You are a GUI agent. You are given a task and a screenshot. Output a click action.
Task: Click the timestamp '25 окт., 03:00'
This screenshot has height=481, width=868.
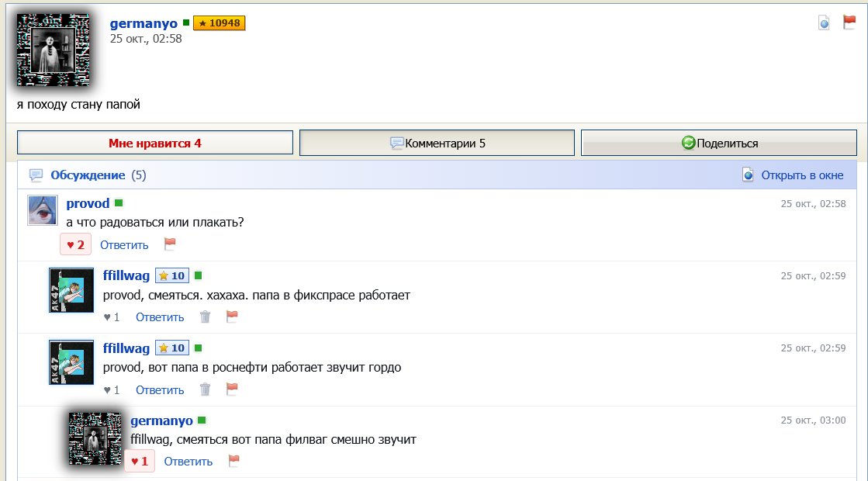(813, 420)
